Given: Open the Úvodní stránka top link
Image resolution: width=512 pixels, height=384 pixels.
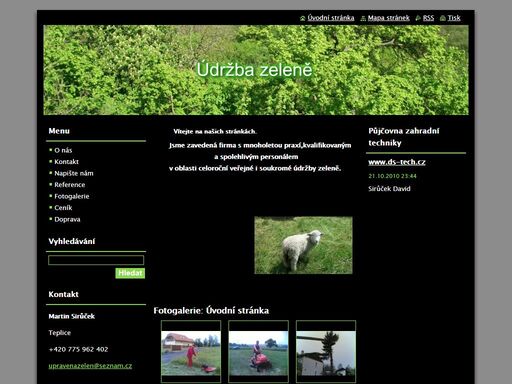Looking at the screenshot, I should click(331, 18).
